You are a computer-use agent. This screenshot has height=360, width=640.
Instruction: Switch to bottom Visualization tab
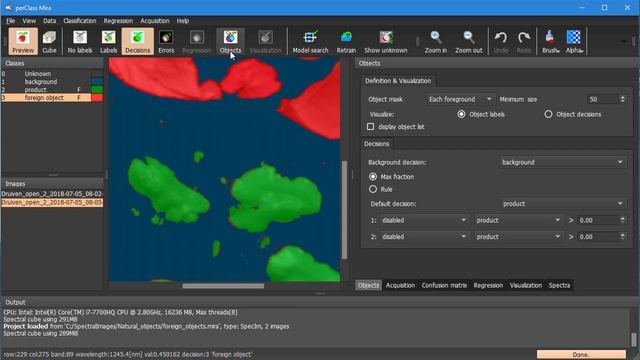(x=526, y=285)
